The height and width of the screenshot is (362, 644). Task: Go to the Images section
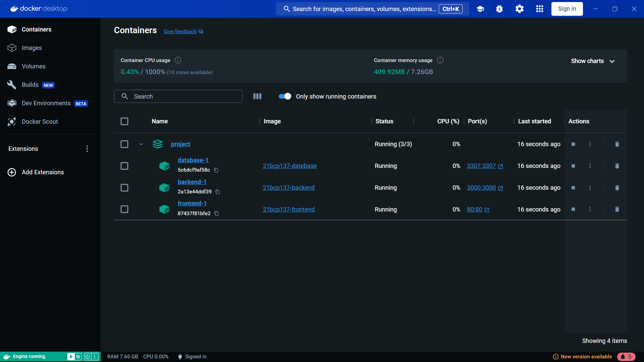(x=32, y=48)
